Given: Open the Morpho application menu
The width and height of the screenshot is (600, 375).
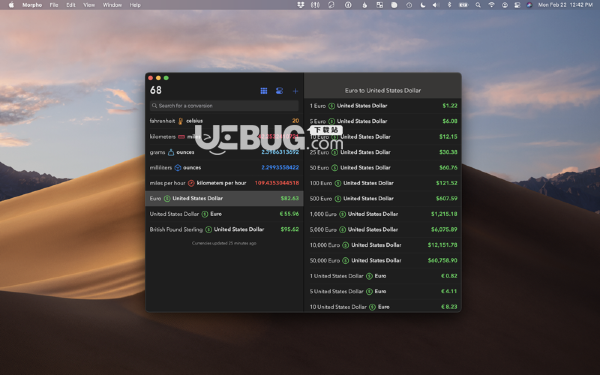Looking at the screenshot, I should click(32, 5).
